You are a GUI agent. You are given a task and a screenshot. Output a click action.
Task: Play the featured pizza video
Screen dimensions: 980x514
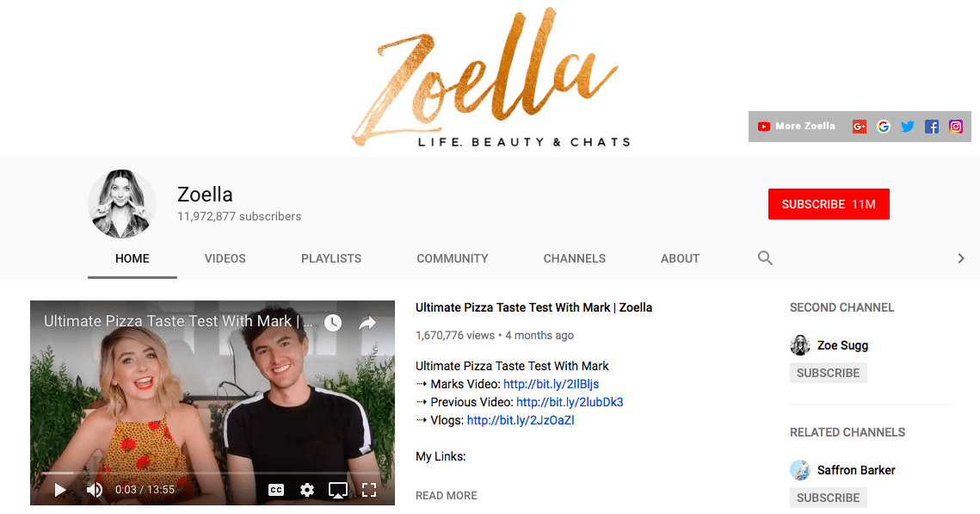pos(60,490)
